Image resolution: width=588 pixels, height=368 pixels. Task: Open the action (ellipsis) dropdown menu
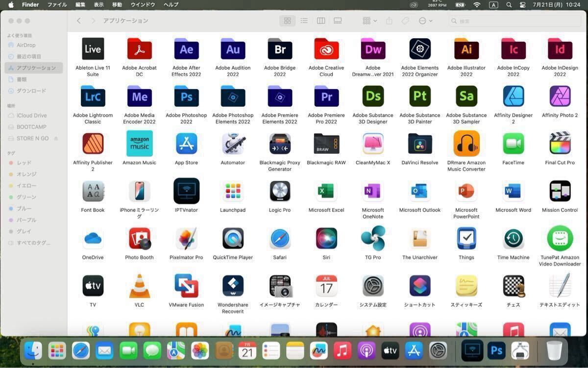(425, 21)
